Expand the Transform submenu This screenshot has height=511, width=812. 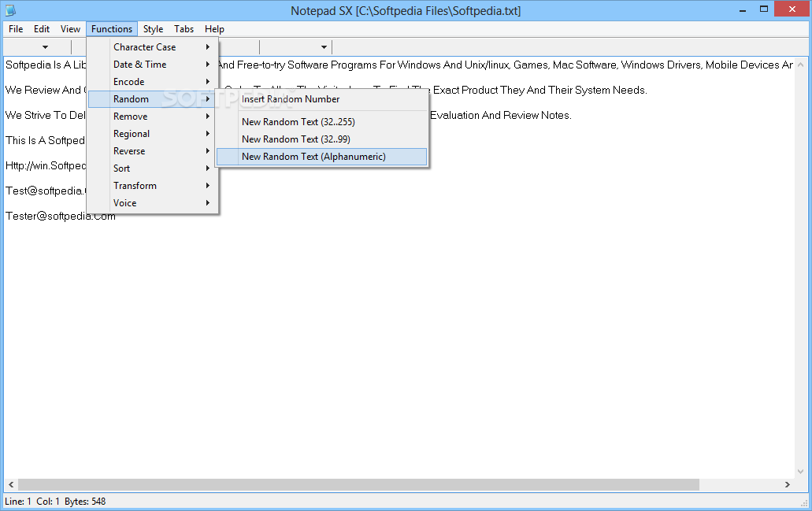point(152,185)
